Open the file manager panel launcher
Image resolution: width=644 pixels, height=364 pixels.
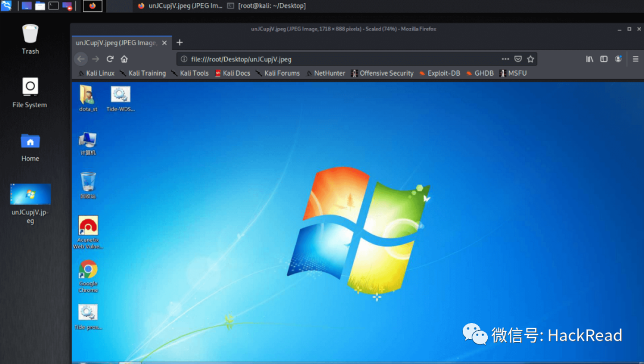[40, 6]
